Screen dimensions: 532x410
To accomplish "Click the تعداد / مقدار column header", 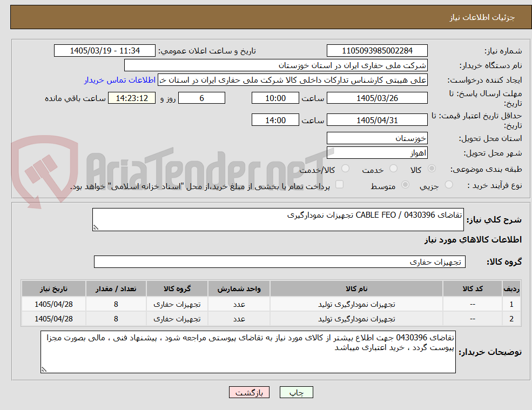I will [x=116, y=288].
